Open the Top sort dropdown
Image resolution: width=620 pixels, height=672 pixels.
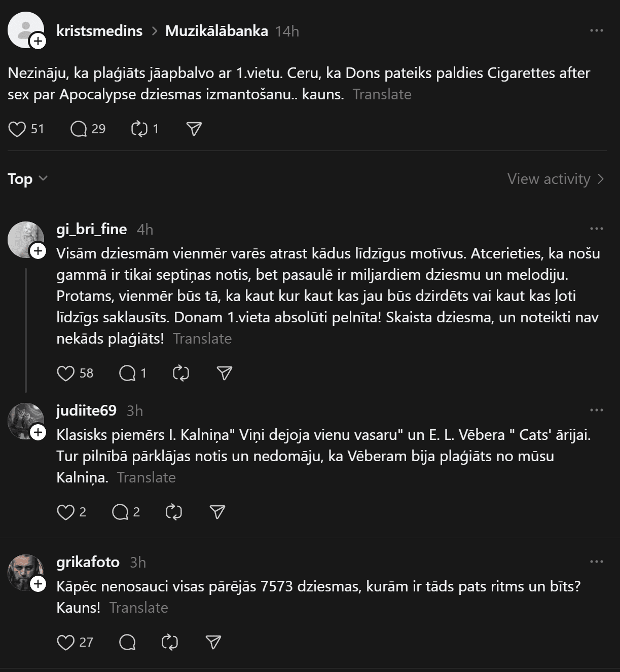tap(27, 179)
